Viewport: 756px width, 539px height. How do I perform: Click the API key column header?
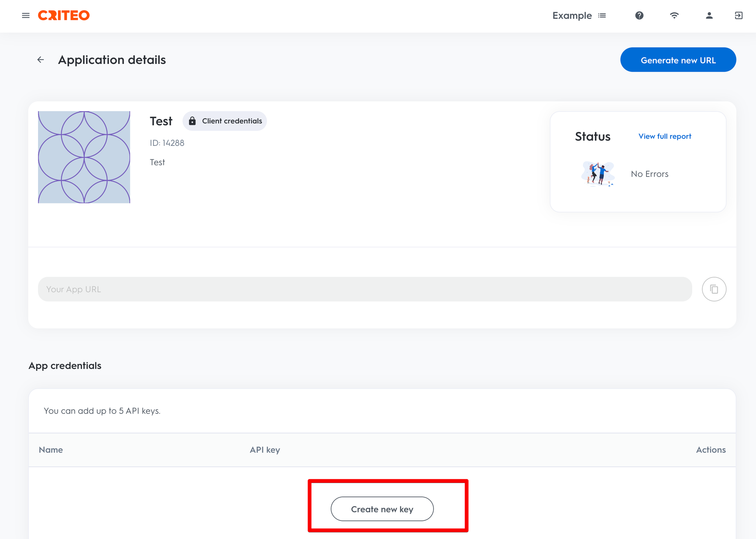(x=265, y=450)
